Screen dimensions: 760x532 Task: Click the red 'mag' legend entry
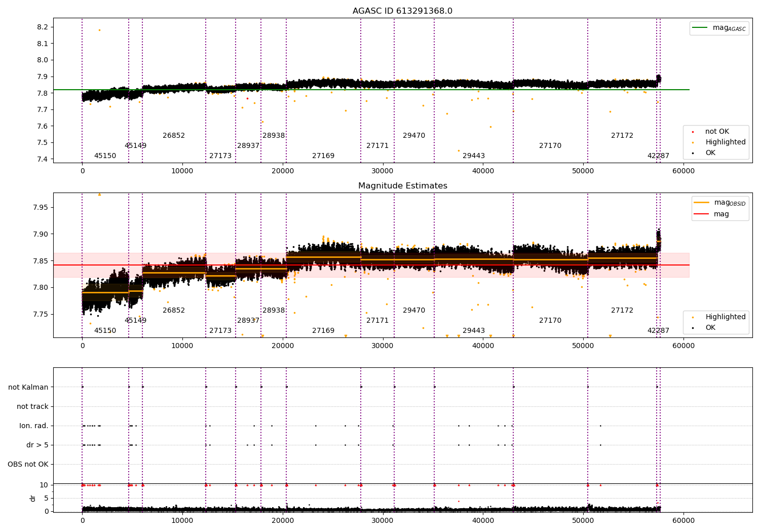click(x=711, y=214)
